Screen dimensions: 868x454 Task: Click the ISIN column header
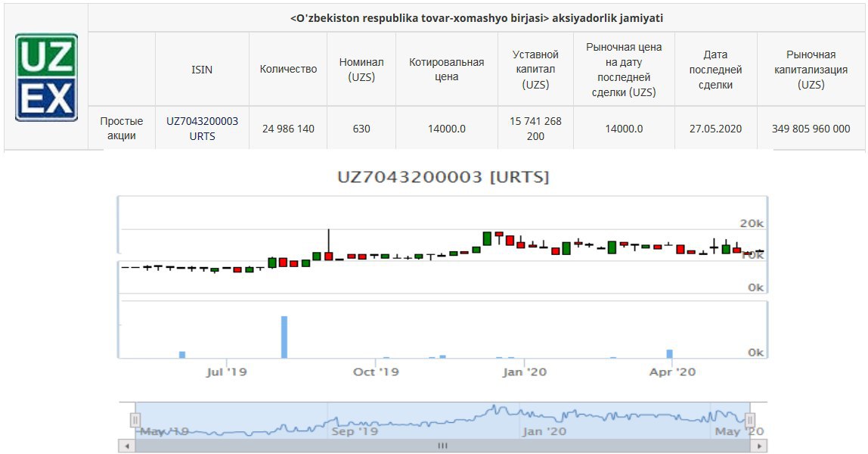202,70
